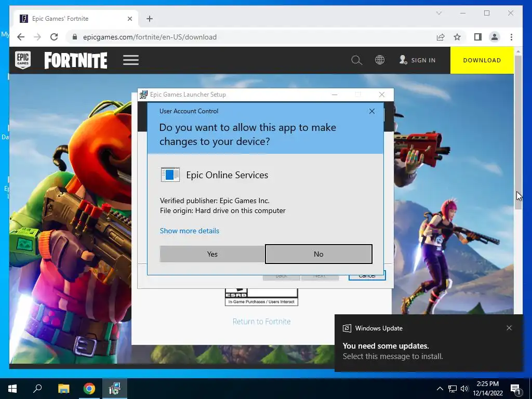532x399 pixels.
Task: Open volume tray icon
Action: pos(464,389)
